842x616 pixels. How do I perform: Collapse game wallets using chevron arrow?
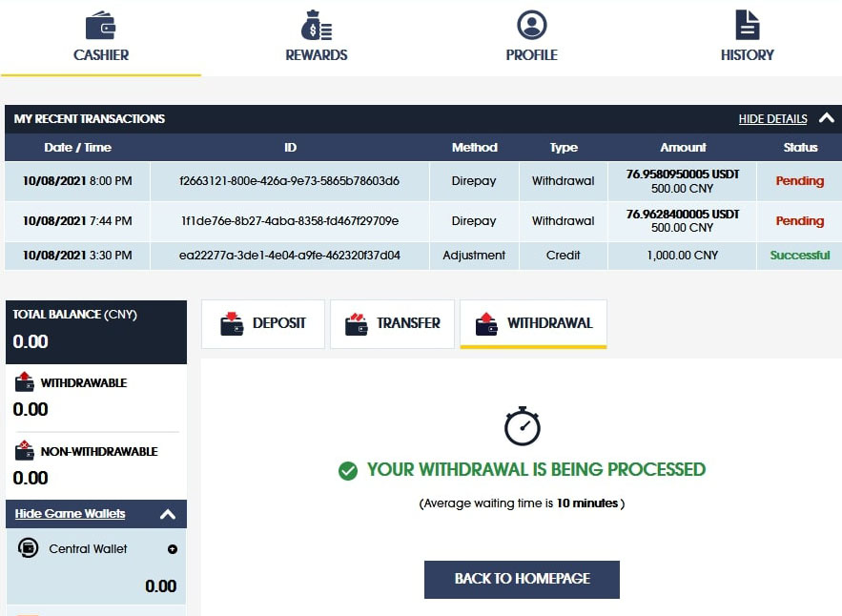(168, 514)
